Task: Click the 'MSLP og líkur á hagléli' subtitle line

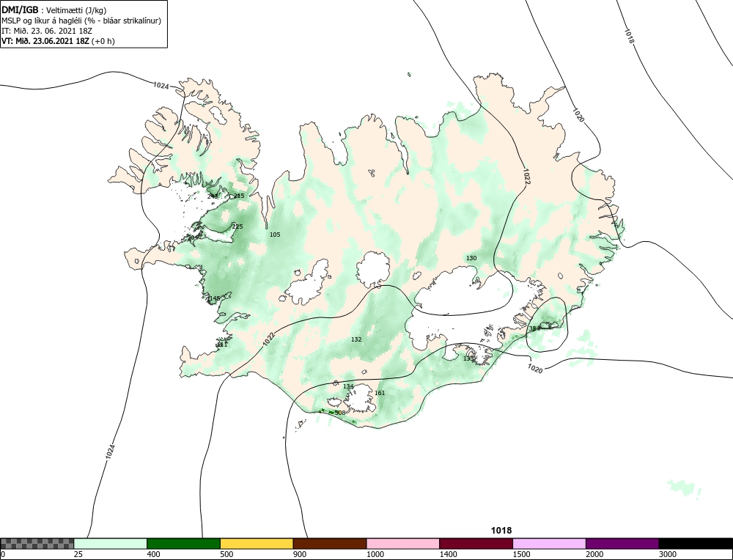Action: [81, 21]
